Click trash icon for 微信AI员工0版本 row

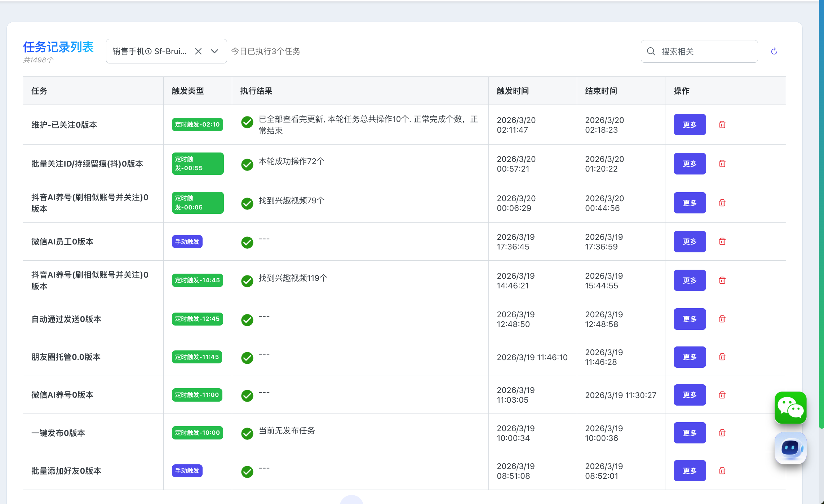coord(722,242)
